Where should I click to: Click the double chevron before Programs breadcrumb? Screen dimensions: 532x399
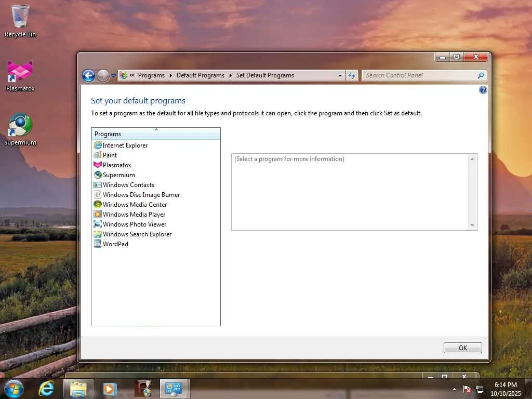tap(132, 75)
